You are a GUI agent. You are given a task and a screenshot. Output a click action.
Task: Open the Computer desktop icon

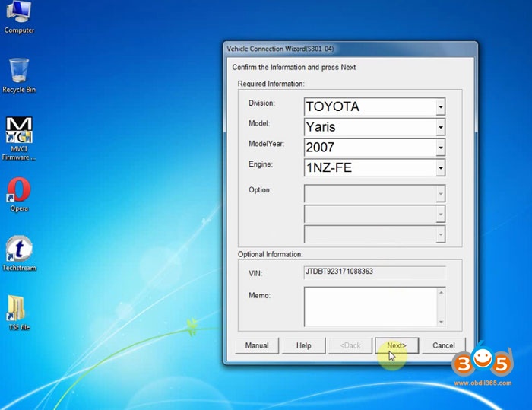click(19, 17)
